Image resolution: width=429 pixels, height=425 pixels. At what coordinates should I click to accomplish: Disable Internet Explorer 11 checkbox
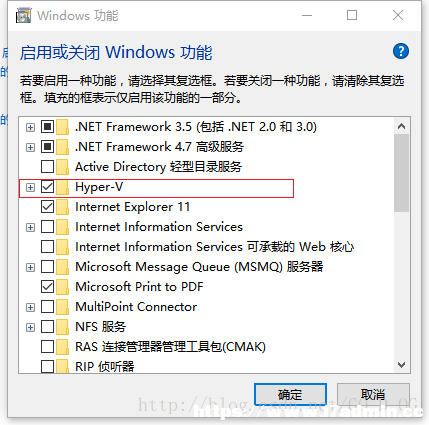pos(47,207)
